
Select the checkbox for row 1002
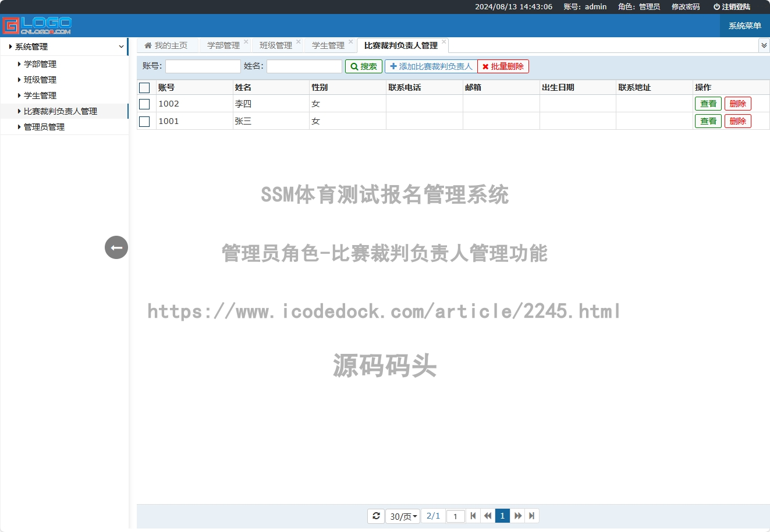tap(145, 104)
